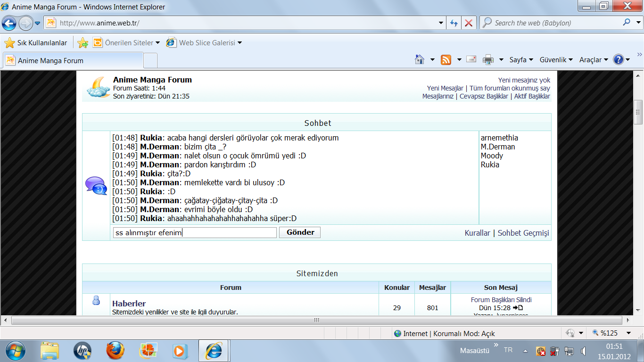Click Internet Explorer taskbar icon

coord(214,351)
